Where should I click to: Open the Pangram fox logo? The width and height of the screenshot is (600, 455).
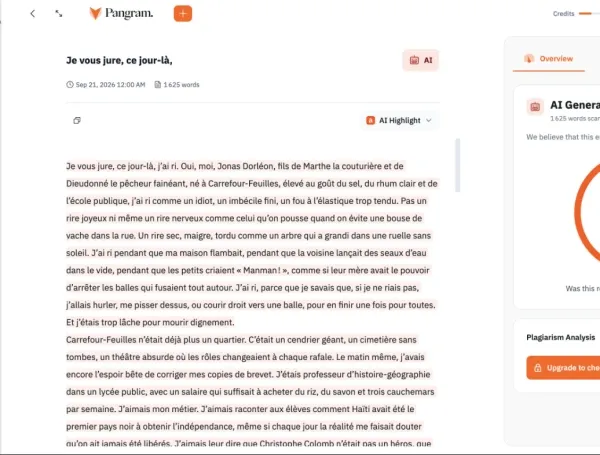click(x=95, y=13)
